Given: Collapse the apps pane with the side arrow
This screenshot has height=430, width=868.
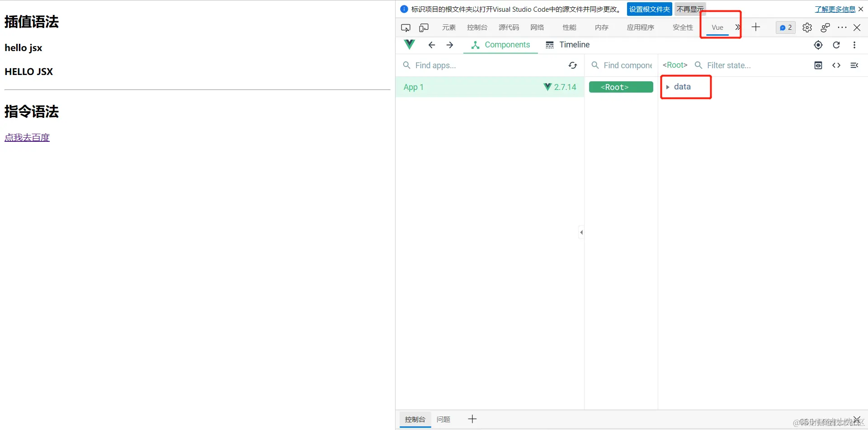Looking at the screenshot, I should [581, 232].
